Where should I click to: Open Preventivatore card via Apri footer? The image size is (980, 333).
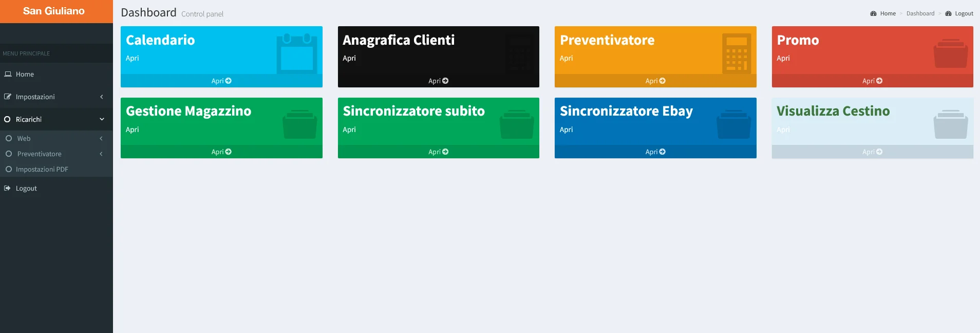[655, 81]
